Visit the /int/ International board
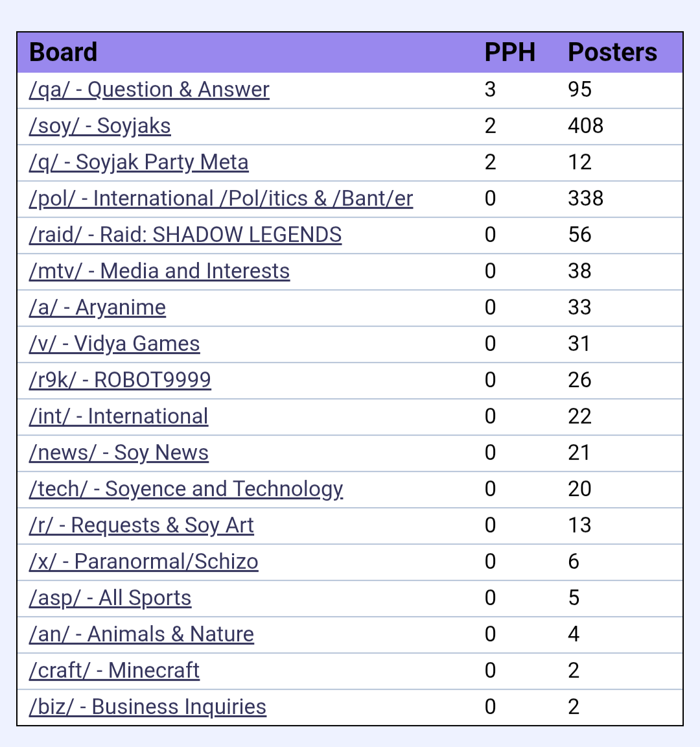The height and width of the screenshot is (747, 700). click(x=119, y=416)
